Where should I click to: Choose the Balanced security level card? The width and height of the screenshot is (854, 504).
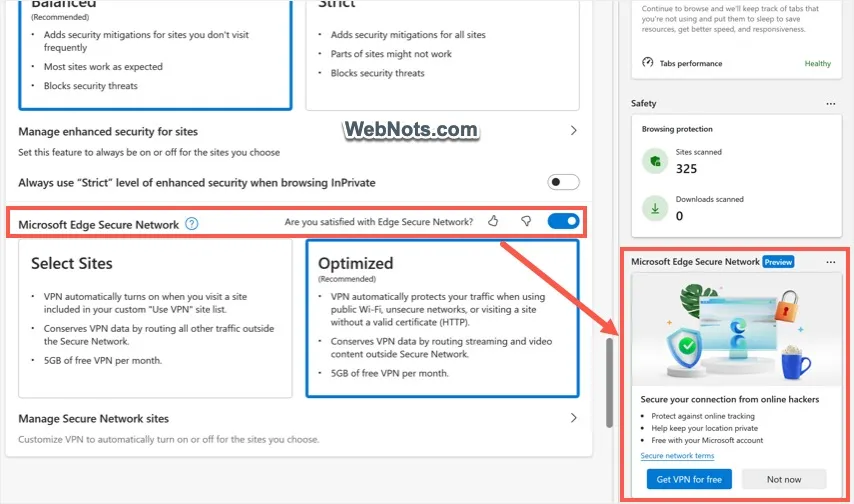click(155, 54)
